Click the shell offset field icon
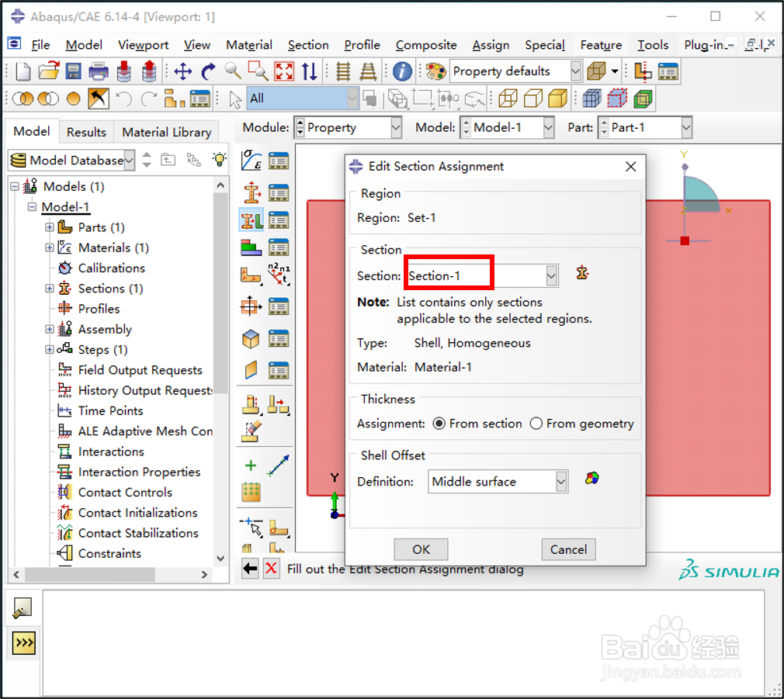784x699 pixels. click(x=591, y=478)
